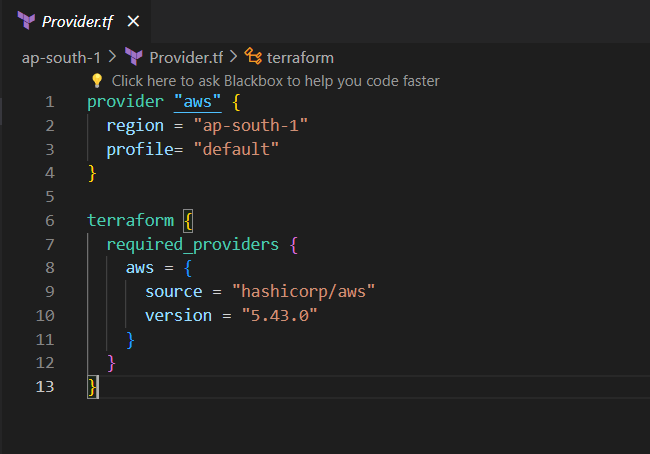Open Provider.tf breadcrumb item
The width and height of the screenshot is (650, 454).
tap(186, 58)
